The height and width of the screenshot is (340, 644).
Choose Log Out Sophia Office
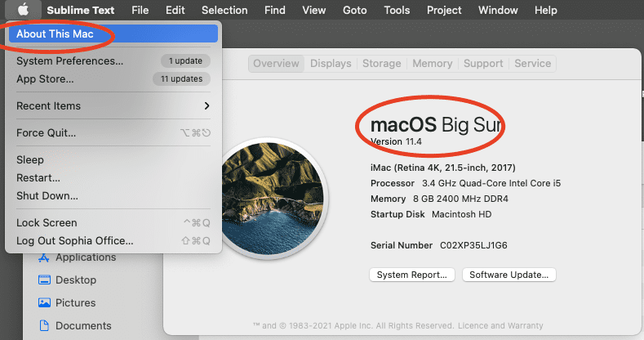113,240
